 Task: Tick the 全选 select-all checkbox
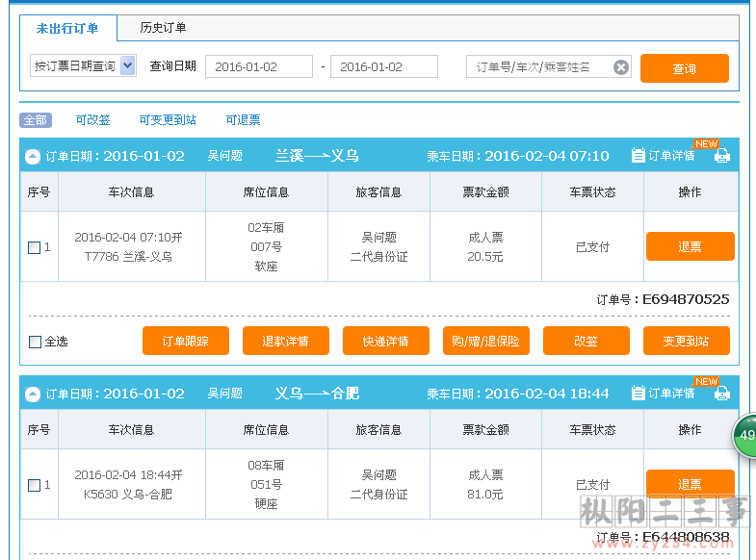click(x=36, y=342)
